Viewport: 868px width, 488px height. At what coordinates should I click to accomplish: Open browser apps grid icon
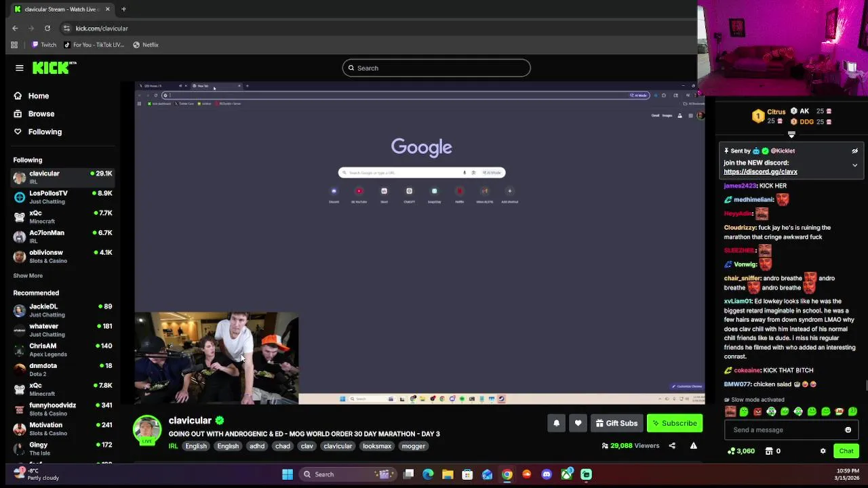click(14, 45)
